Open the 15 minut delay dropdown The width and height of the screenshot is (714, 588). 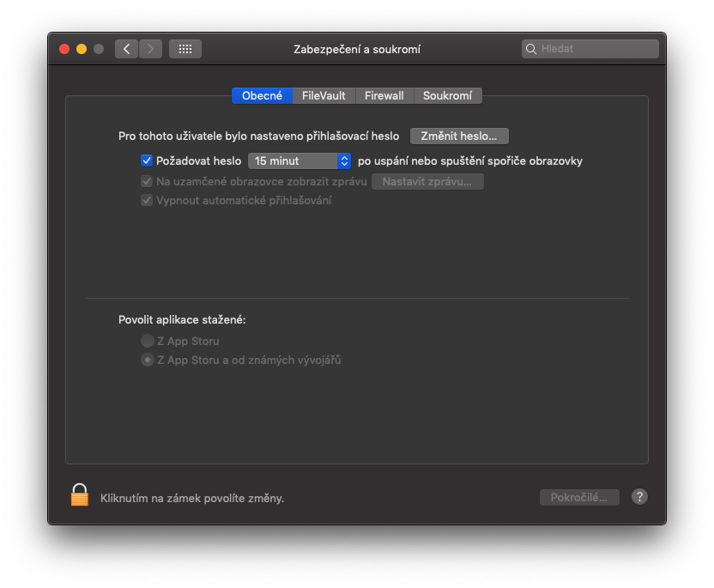tap(300, 161)
